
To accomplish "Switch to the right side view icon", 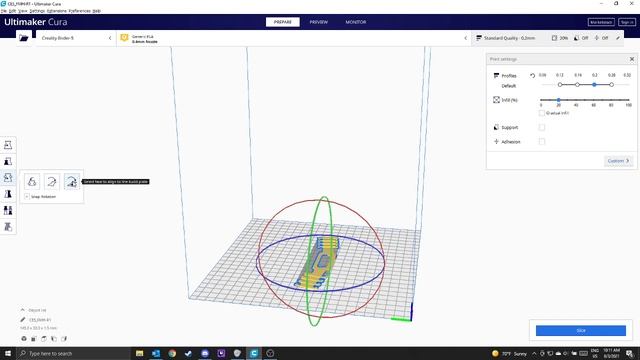I will [x=64, y=339].
